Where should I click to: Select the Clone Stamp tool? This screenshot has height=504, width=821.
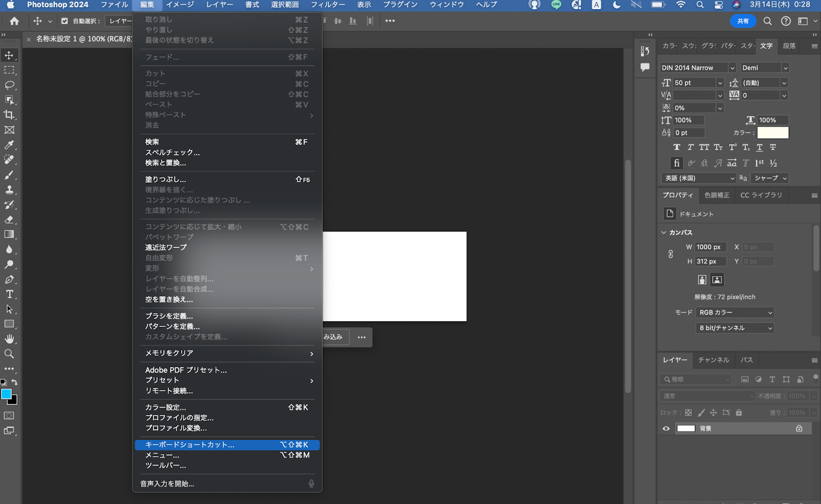click(x=9, y=189)
